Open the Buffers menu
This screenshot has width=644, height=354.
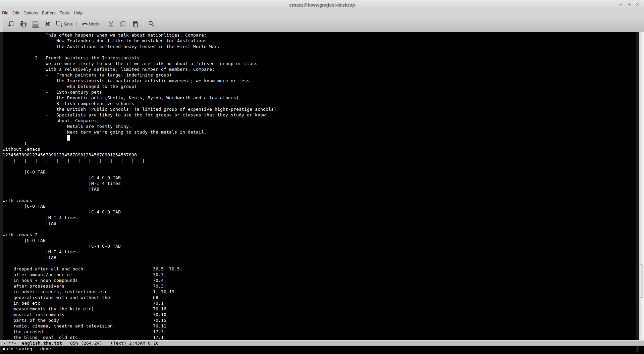49,13
